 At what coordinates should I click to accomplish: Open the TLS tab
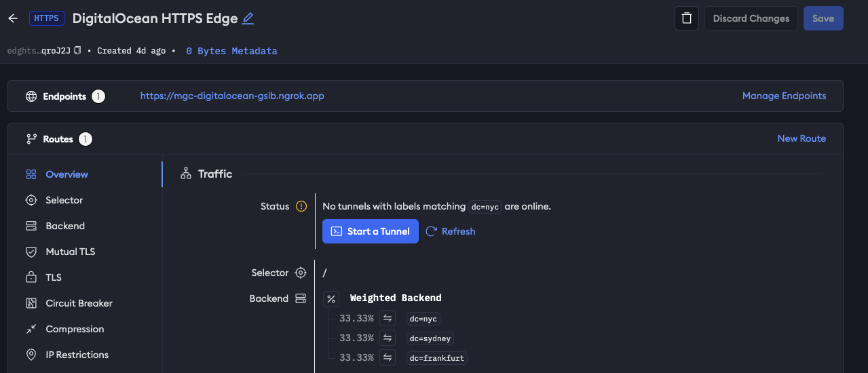tap(54, 277)
